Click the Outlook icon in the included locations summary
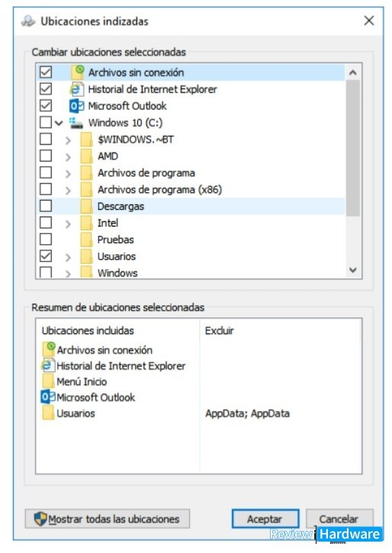392x553 pixels. tap(48, 397)
